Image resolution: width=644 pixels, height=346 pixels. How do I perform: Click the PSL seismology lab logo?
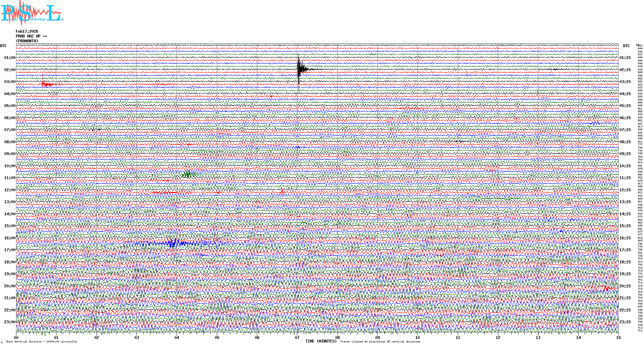point(32,13)
